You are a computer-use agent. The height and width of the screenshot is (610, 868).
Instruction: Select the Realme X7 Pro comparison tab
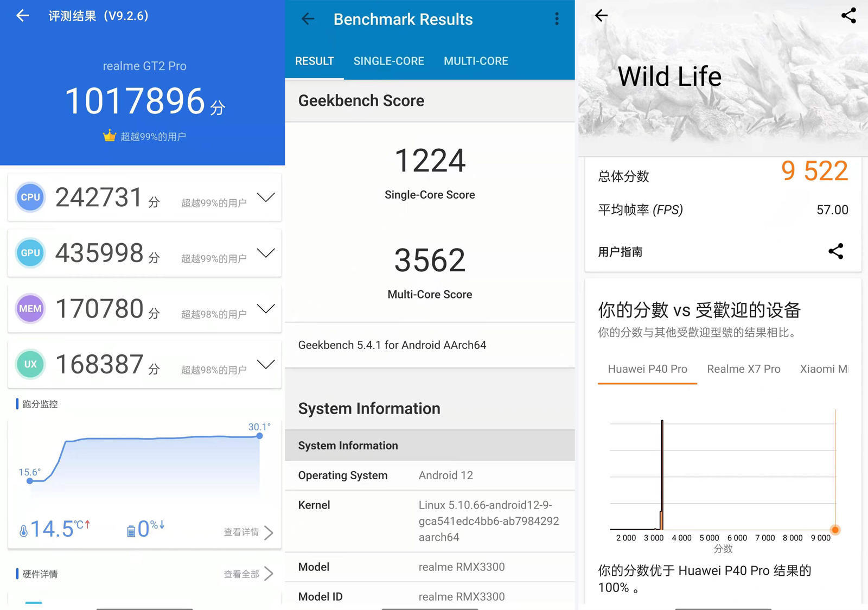click(743, 369)
